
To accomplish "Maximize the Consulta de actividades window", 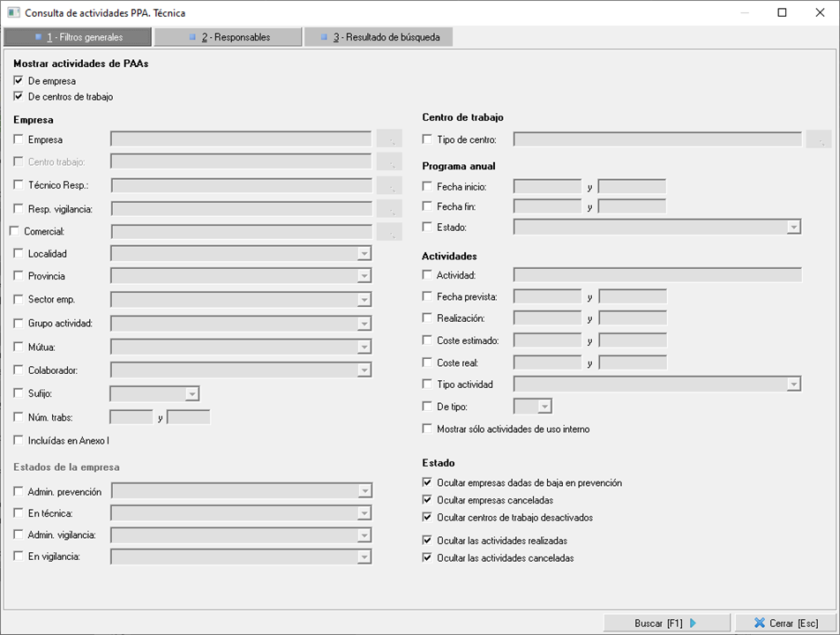I will [x=782, y=13].
